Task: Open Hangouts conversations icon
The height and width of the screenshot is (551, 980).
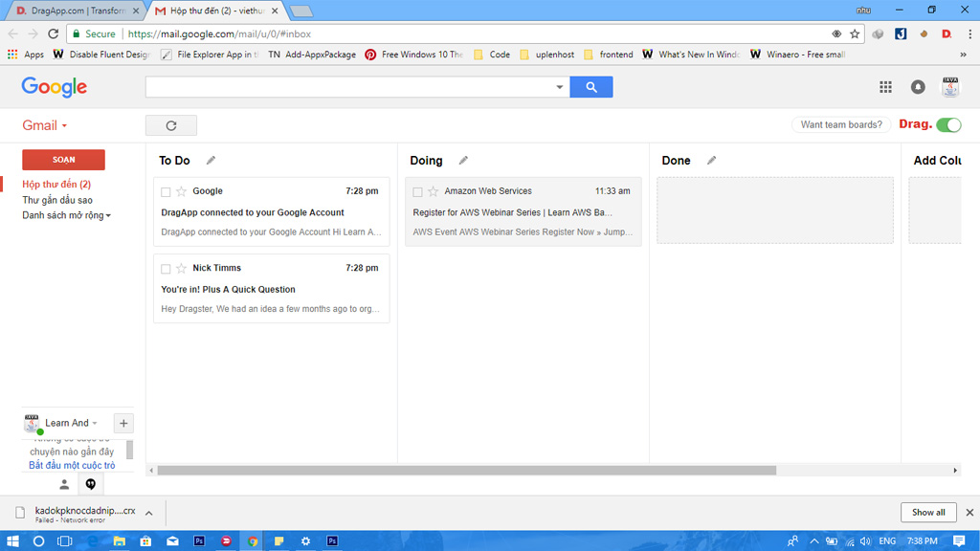Action: tap(91, 484)
